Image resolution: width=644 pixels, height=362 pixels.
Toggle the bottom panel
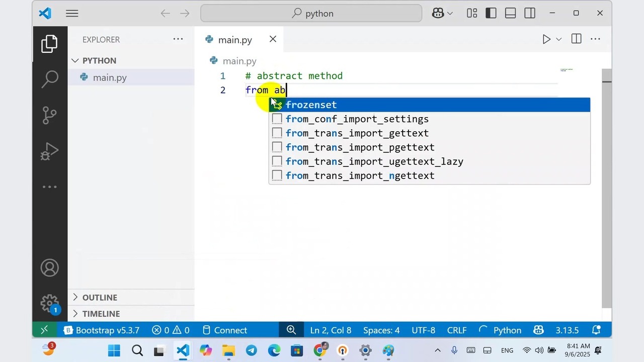coord(510,14)
